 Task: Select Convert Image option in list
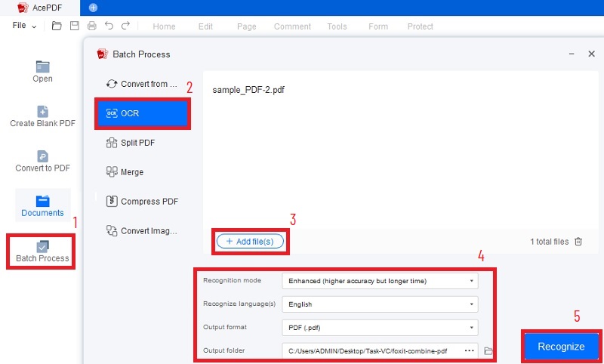click(x=142, y=231)
